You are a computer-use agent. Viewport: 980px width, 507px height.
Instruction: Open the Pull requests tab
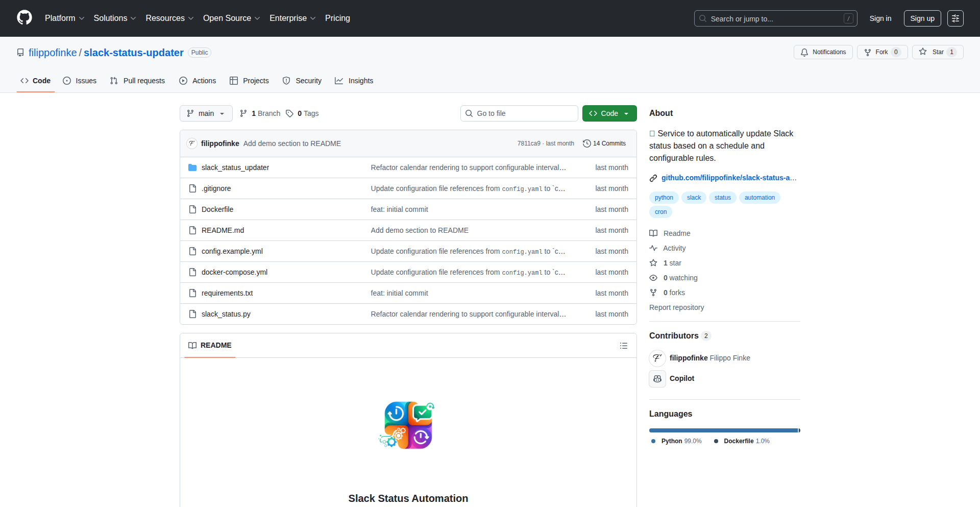point(138,81)
